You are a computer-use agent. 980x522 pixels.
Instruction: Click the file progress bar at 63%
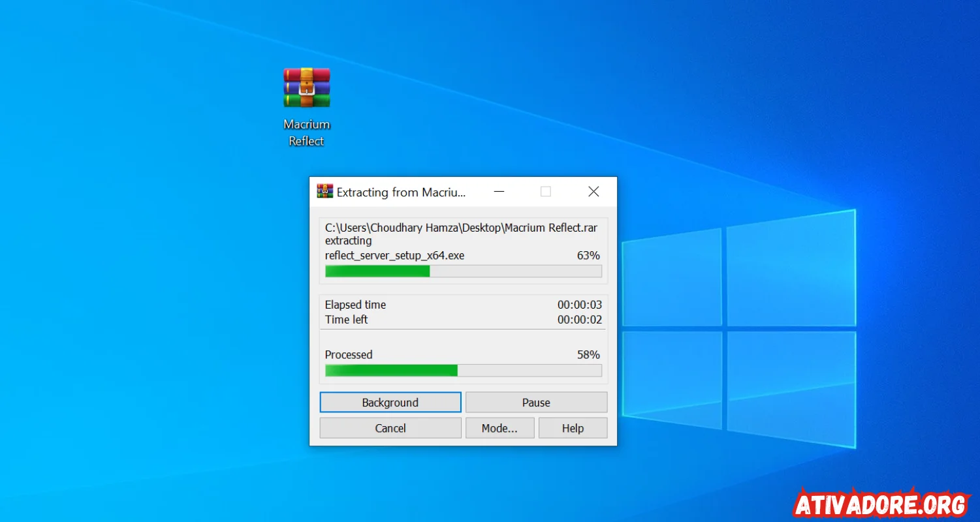[x=464, y=271]
